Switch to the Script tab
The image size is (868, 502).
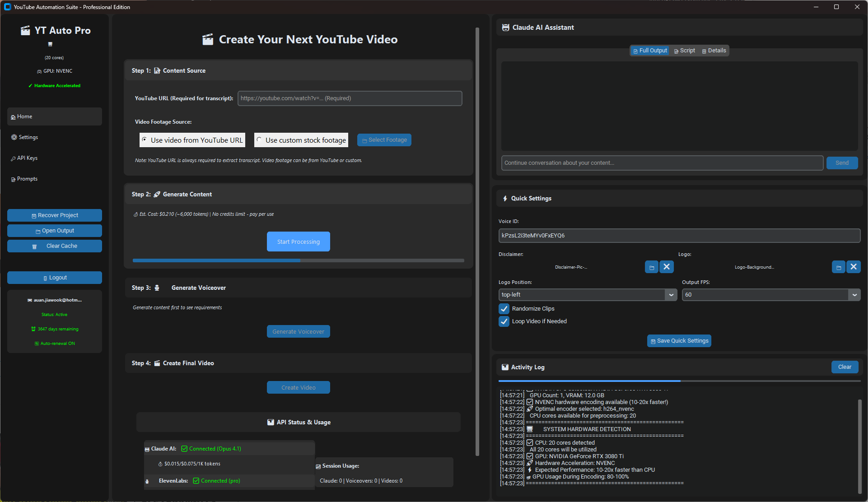(x=684, y=50)
